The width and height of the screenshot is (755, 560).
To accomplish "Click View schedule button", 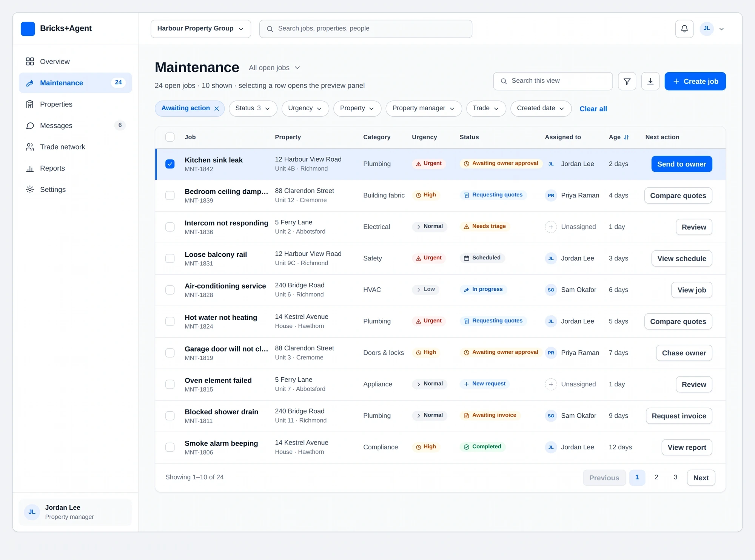I will pyautogui.click(x=681, y=258).
